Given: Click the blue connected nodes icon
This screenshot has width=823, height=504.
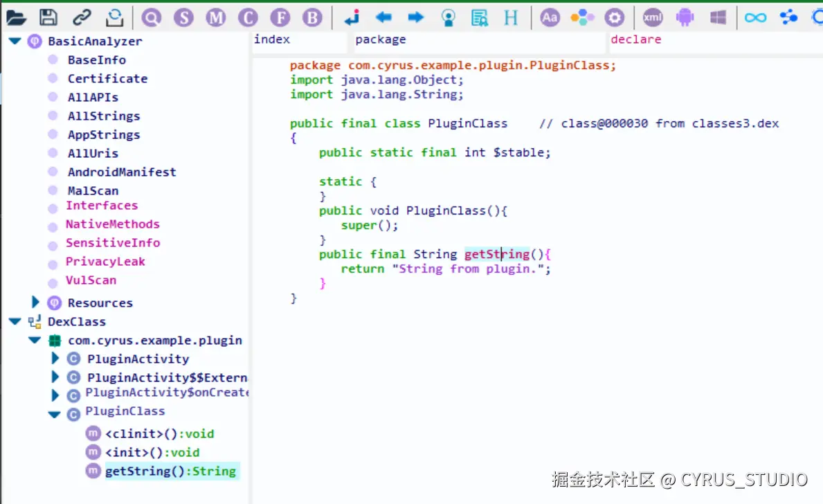Looking at the screenshot, I should pos(788,17).
